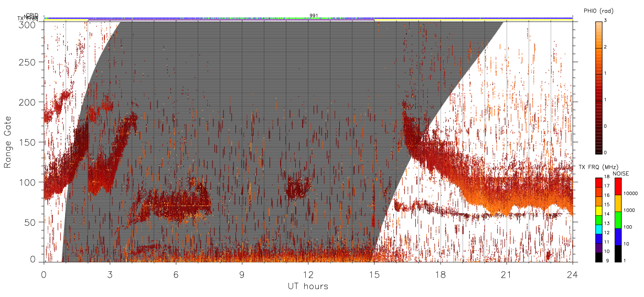The height and width of the screenshot is (297, 644).
Task: Click the x-axis hour label 6
Action: [176, 274]
